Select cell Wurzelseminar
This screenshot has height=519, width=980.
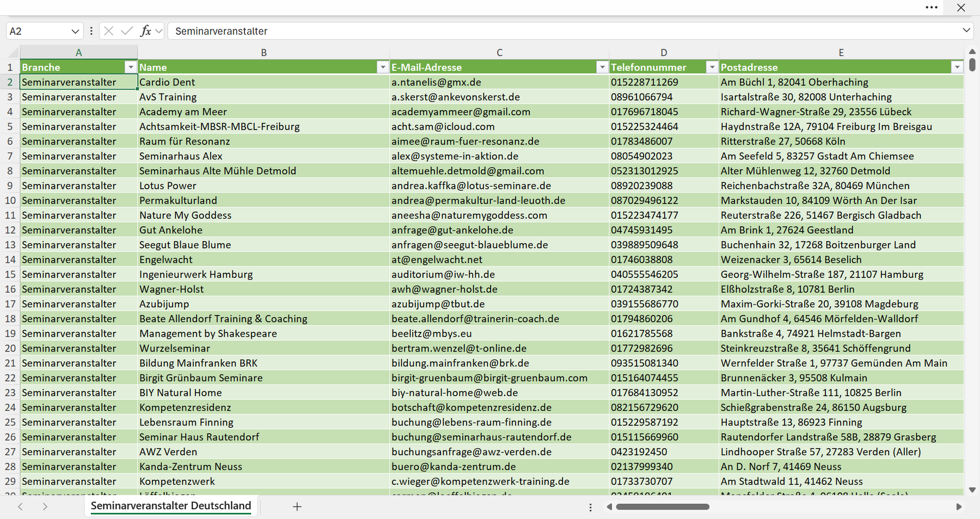click(x=264, y=348)
